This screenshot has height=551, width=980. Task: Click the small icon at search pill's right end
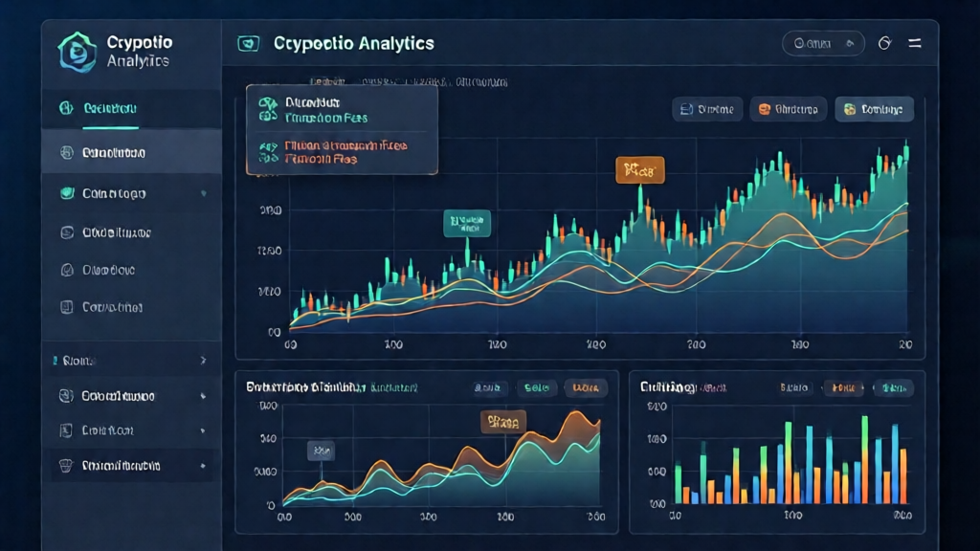[x=850, y=43]
